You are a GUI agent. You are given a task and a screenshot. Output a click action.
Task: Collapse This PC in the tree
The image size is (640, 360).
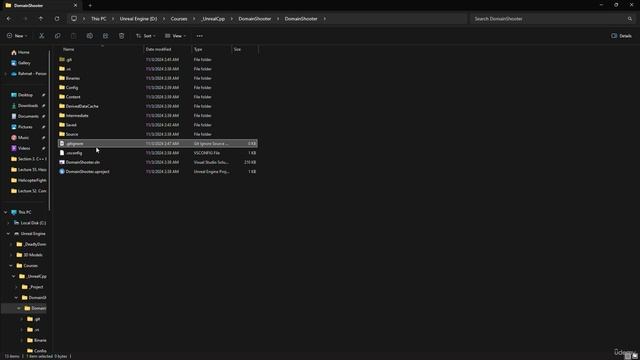point(6,212)
